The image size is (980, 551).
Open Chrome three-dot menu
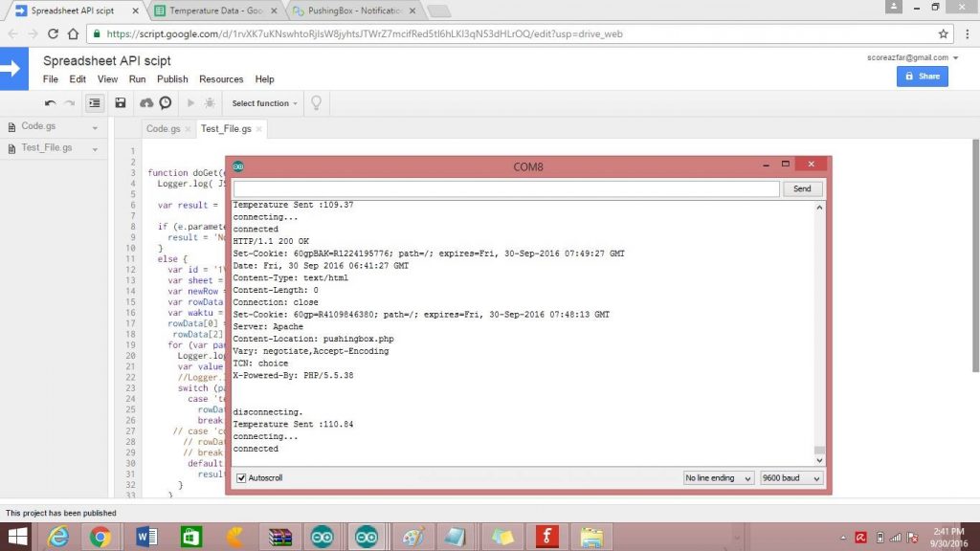point(968,33)
